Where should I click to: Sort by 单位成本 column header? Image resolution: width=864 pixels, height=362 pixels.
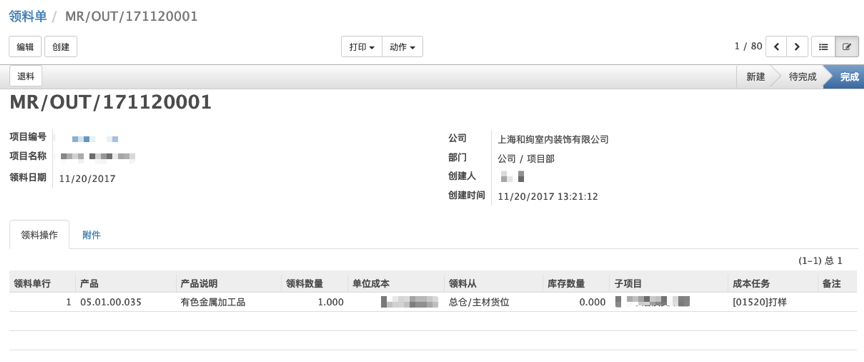point(396,283)
